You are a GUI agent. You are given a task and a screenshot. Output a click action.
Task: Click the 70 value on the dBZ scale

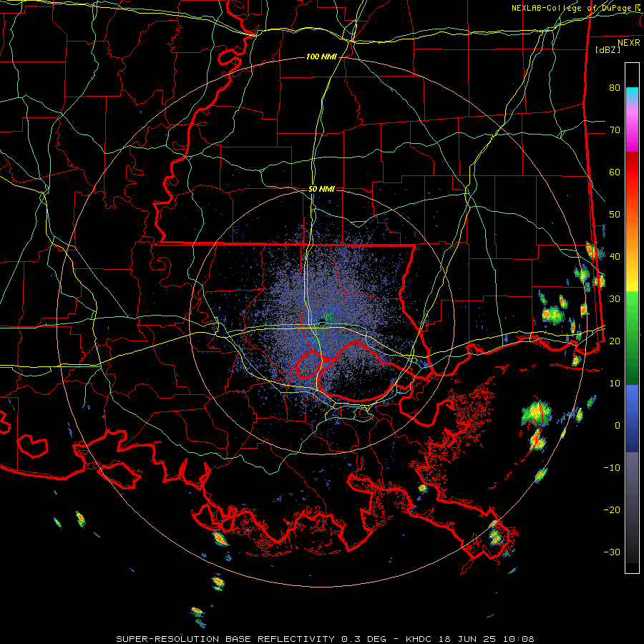[615, 130]
